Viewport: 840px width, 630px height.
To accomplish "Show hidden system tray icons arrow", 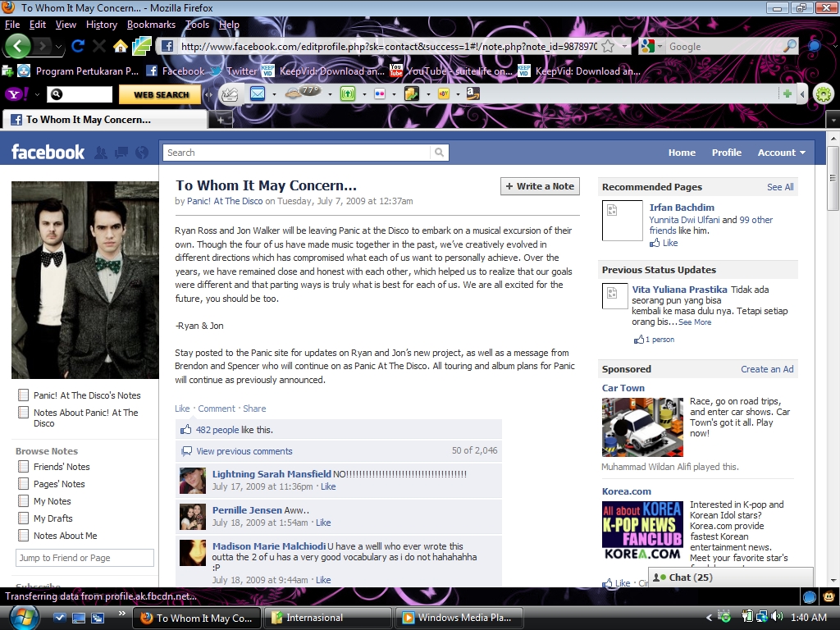I will (x=710, y=618).
